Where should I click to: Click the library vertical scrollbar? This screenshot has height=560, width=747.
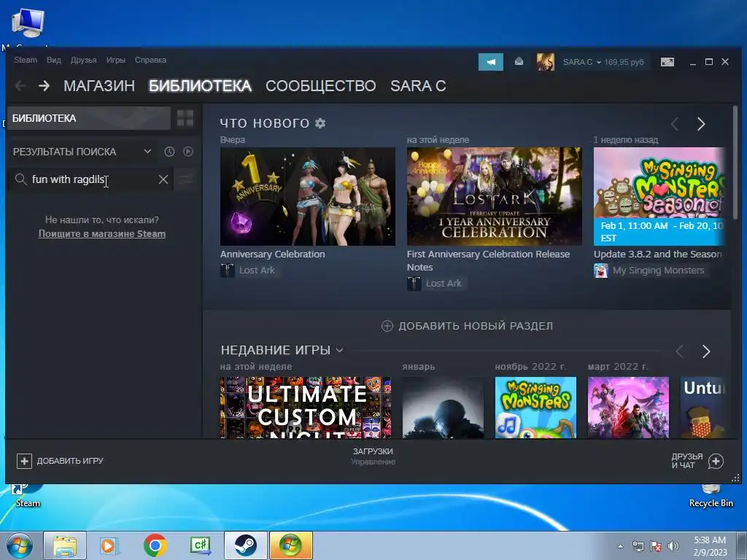(x=735, y=163)
